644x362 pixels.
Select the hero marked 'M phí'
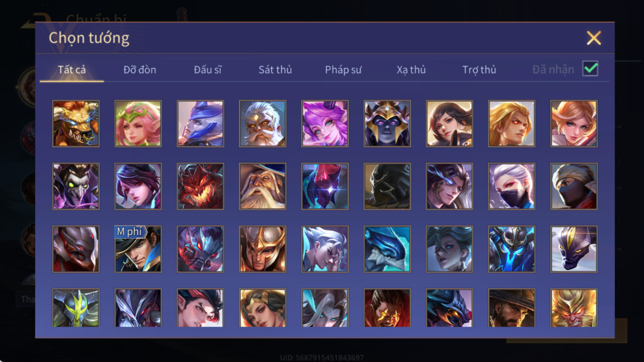point(138,249)
